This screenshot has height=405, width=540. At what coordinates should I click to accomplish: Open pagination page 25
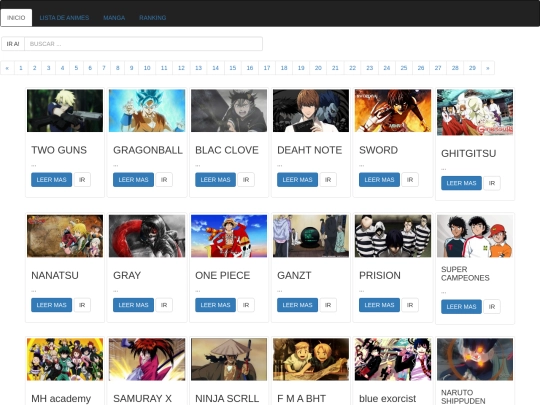(x=404, y=68)
